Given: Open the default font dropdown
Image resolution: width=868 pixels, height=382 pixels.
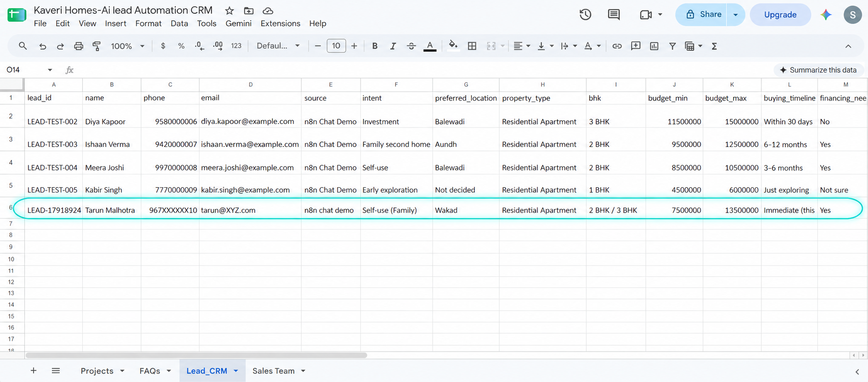Looking at the screenshot, I should tap(278, 46).
